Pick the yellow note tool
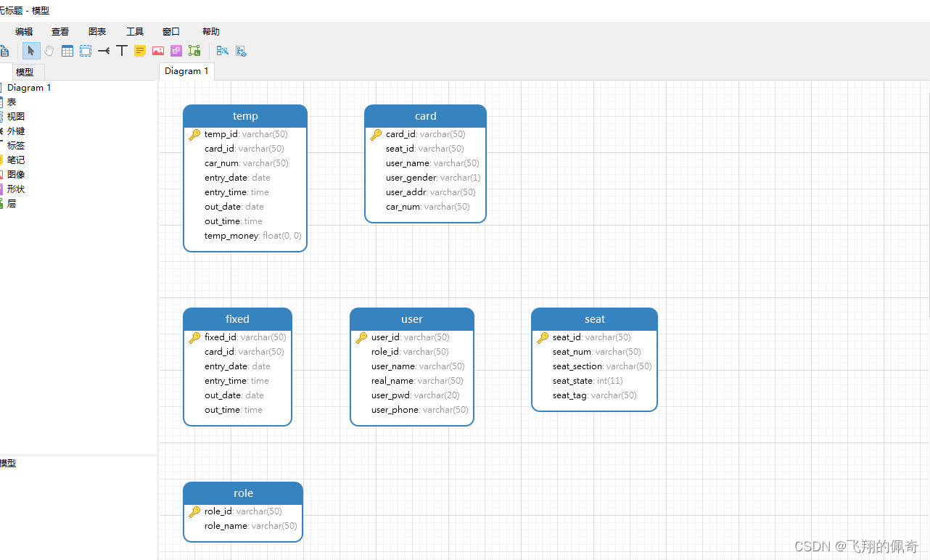Screen dimensions: 930x560 (140, 51)
